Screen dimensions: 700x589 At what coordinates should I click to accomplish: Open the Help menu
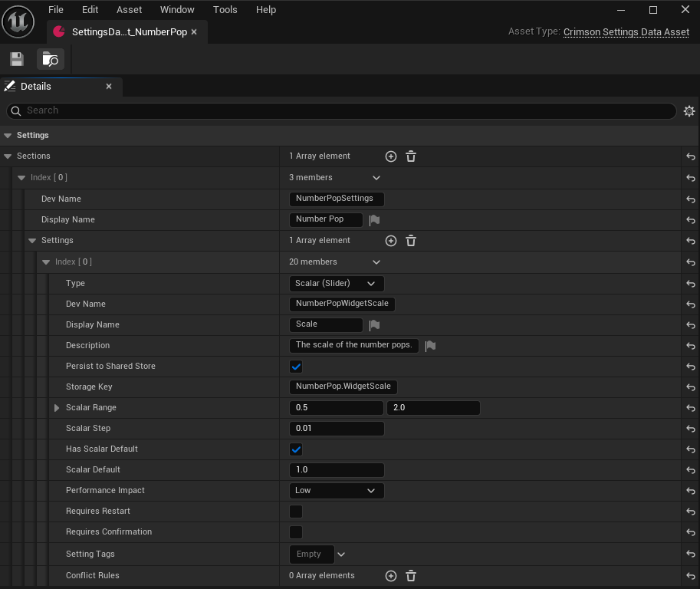click(x=266, y=9)
